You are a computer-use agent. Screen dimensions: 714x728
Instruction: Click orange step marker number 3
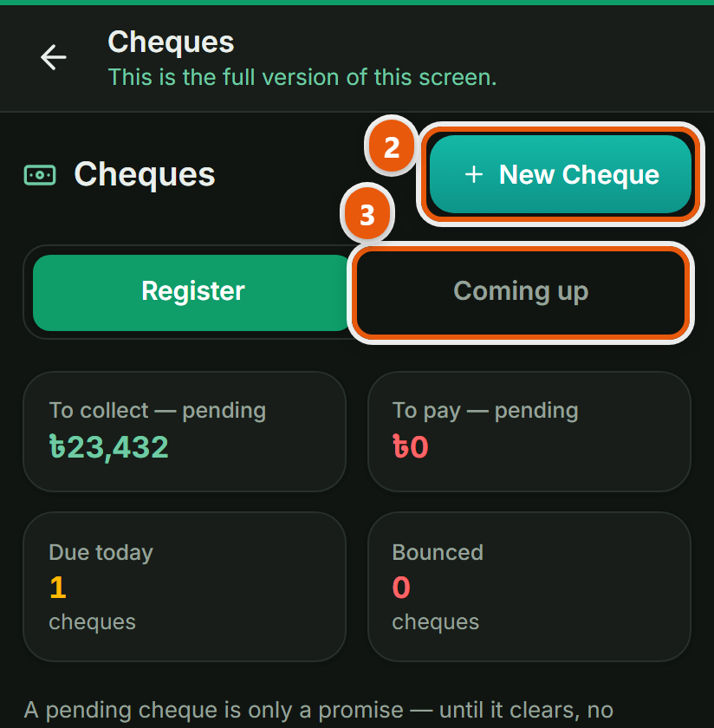tap(367, 214)
